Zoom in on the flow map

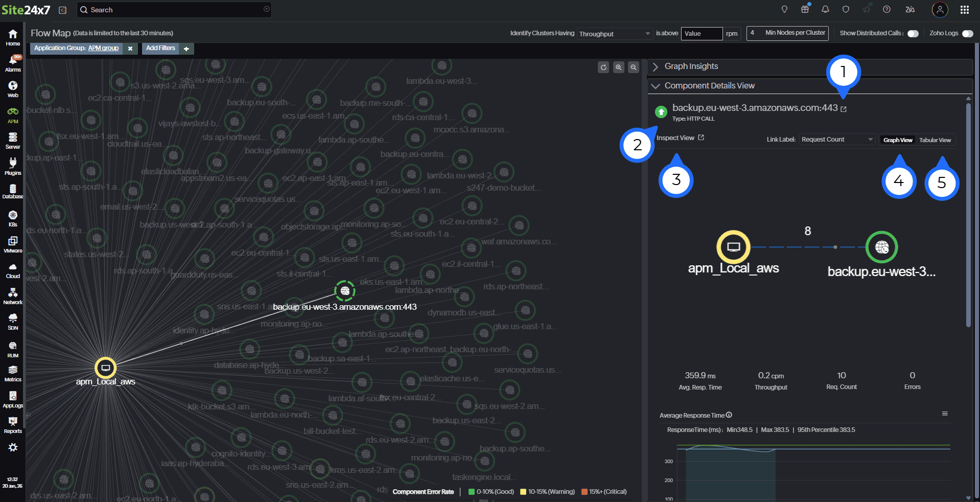point(619,67)
